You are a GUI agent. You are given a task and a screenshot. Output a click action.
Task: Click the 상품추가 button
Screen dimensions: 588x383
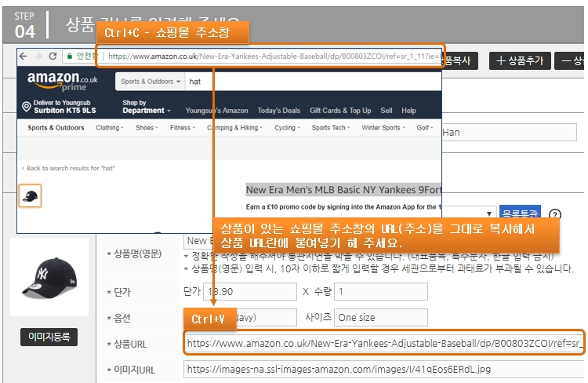(x=520, y=61)
